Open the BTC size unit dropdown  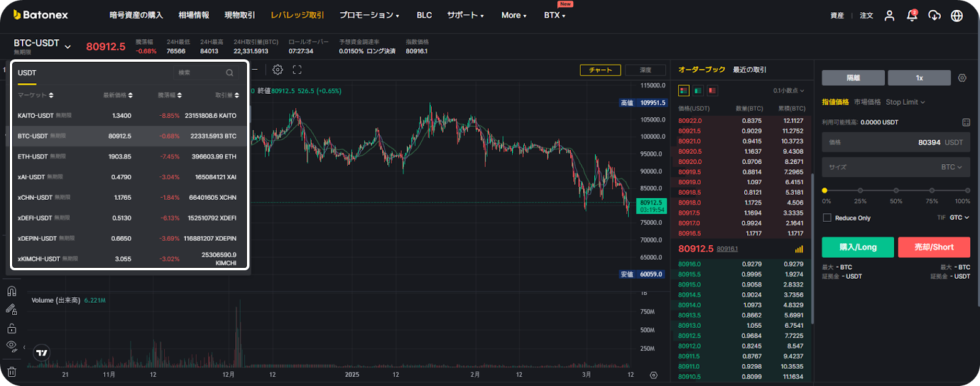pyautogui.click(x=951, y=167)
